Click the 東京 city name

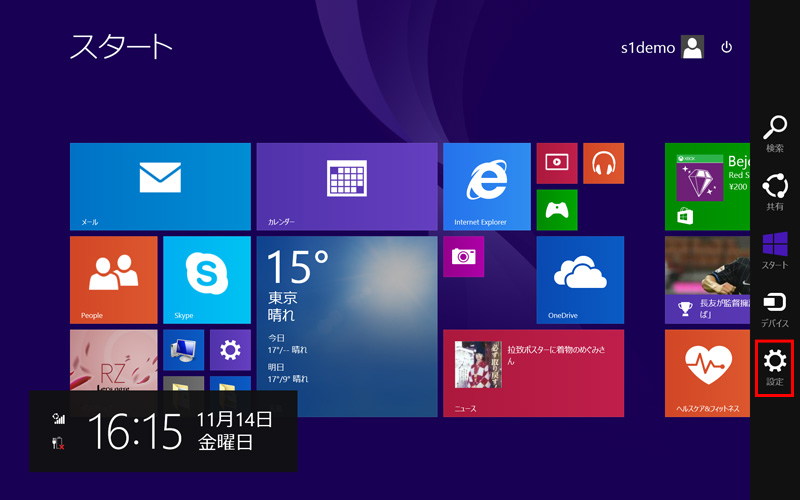(x=283, y=297)
